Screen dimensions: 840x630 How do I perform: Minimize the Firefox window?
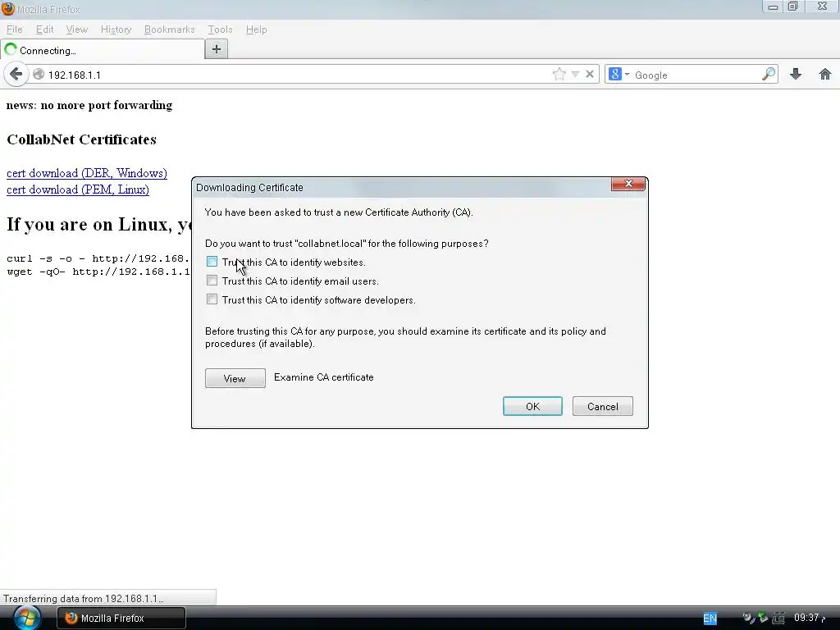coord(773,7)
